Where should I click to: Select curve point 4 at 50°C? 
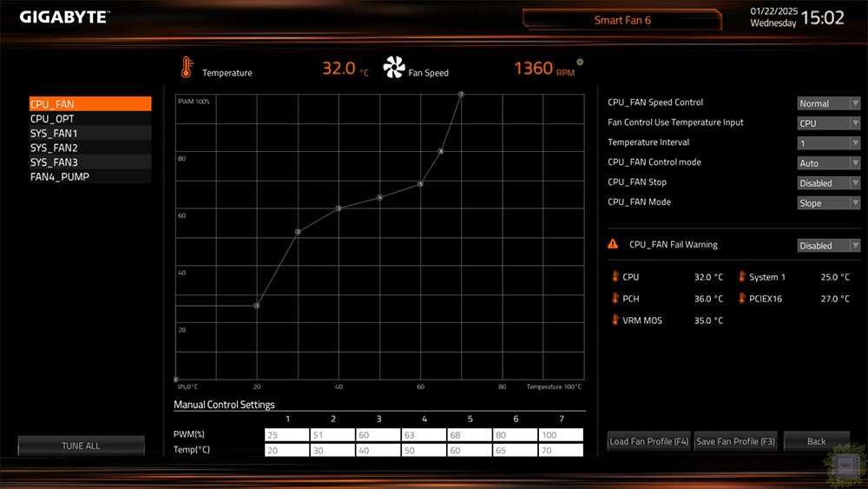click(380, 197)
